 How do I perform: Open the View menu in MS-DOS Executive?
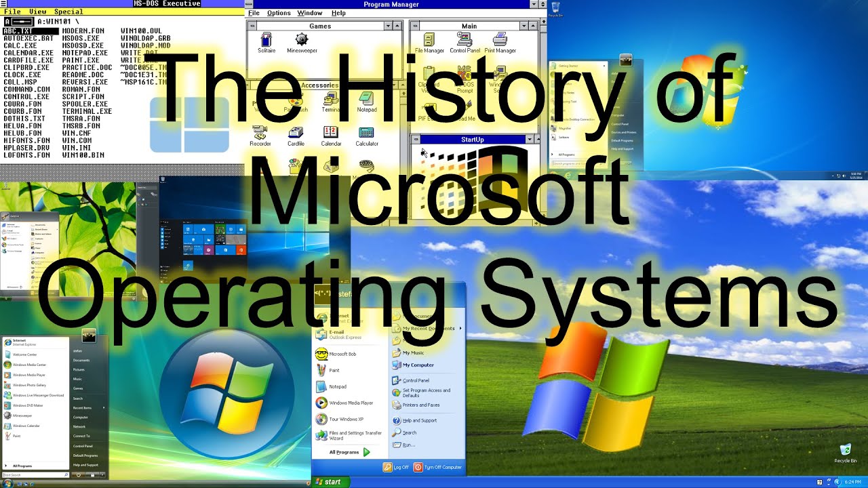[38, 12]
